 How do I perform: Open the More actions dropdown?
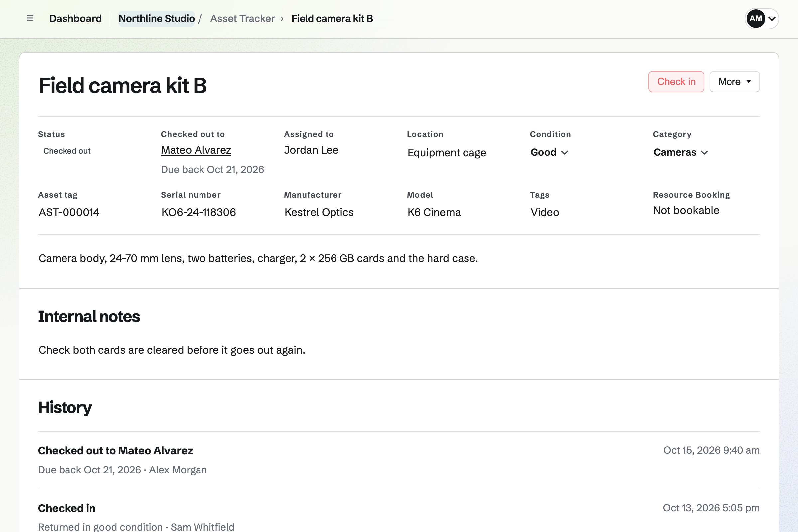pos(734,82)
